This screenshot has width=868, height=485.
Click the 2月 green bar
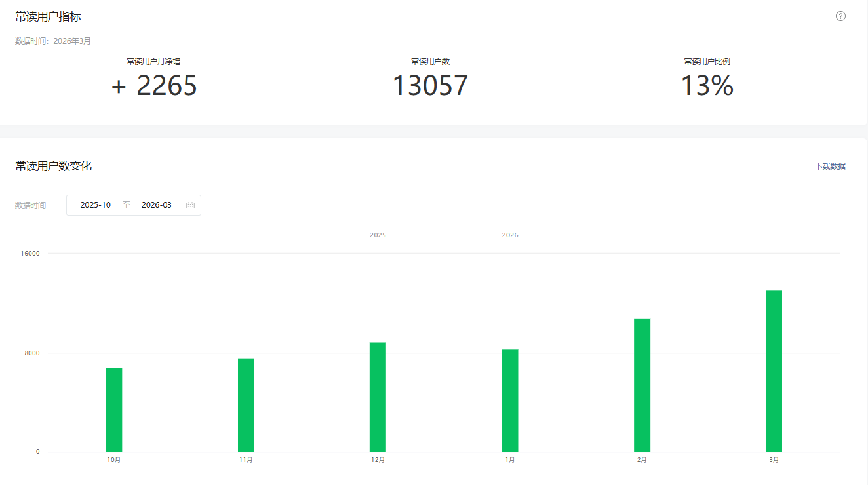pos(642,385)
